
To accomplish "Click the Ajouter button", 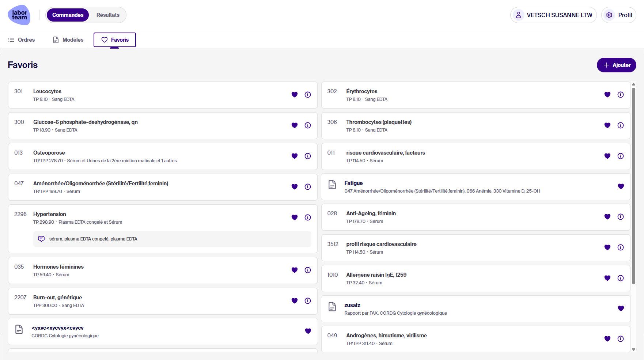I will (x=616, y=65).
